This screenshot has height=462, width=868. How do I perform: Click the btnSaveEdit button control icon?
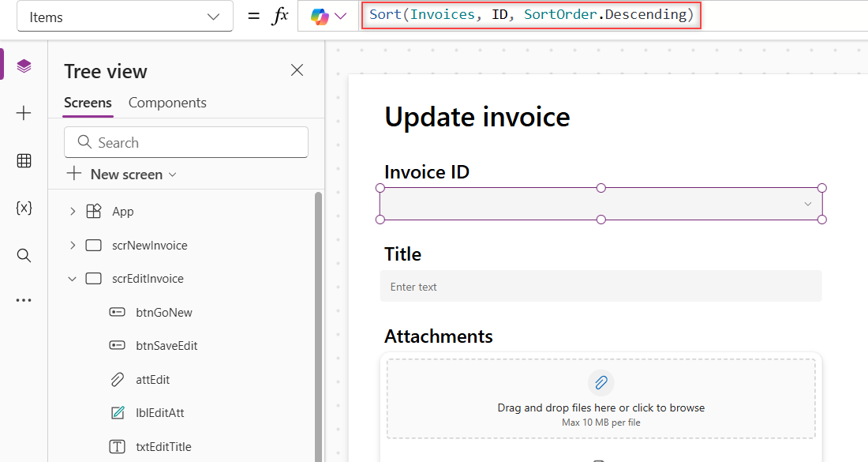pyautogui.click(x=118, y=346)
